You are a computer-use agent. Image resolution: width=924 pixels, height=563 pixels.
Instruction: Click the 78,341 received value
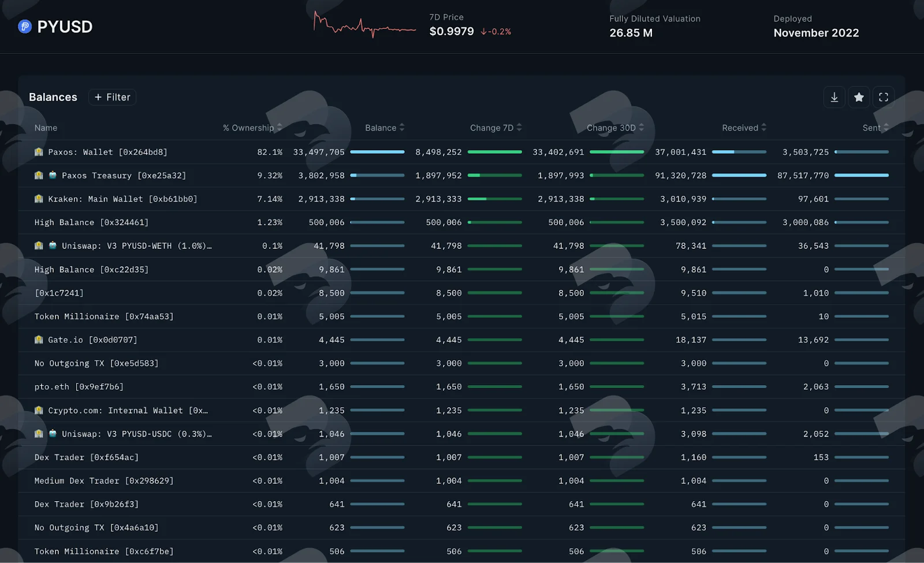[691, 246]
